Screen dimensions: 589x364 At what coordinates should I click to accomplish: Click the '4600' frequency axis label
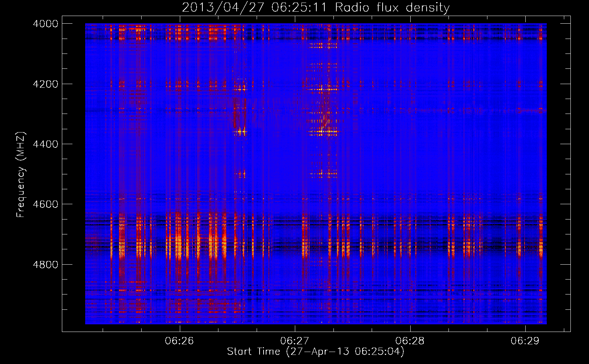click(46, 204)
